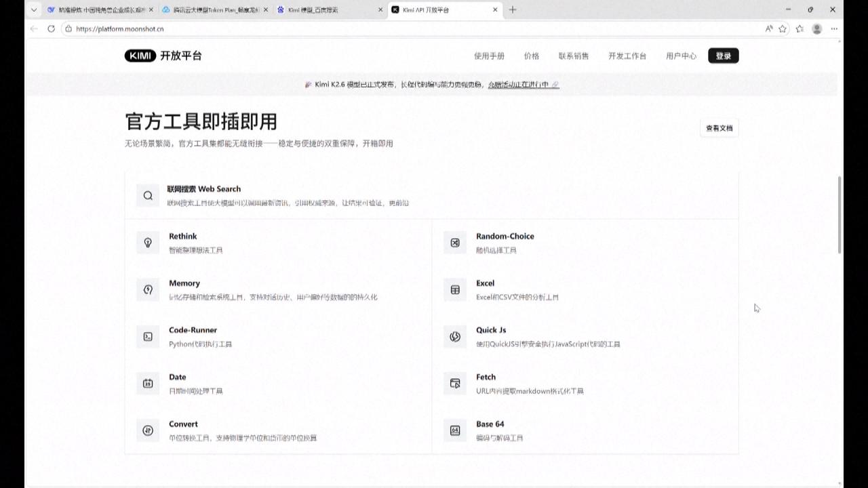Click the Code-Runner terminal icon
Image resolution: width=868 pixels, height=488 pixels.
click(x=148, y=337)
